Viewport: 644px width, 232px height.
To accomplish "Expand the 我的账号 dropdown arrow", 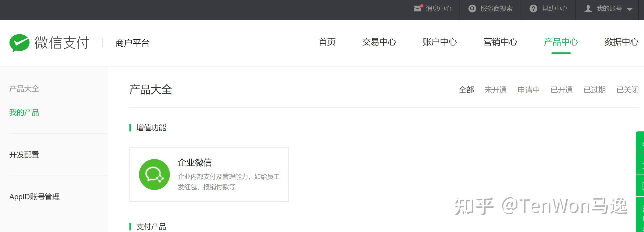I will [x=629, y=9].
